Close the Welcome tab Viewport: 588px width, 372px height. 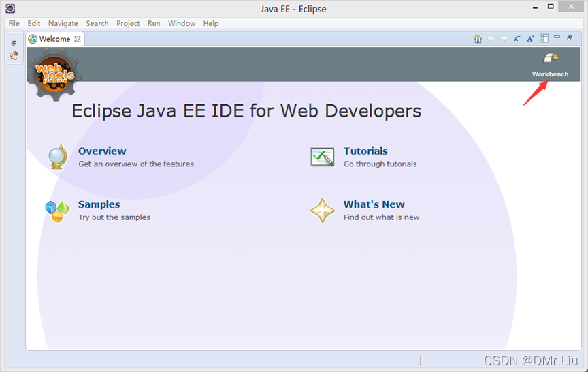point(78,39)
